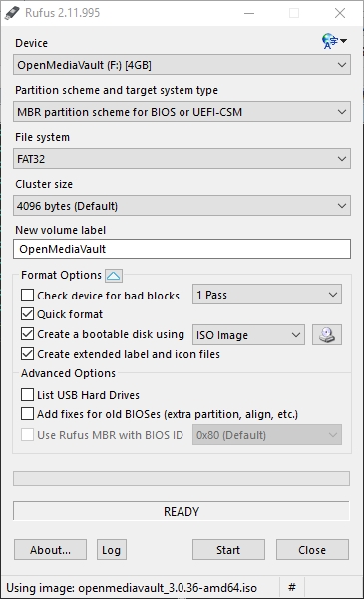This screenshot has height=599, width=364.
Task: Minimize the Rufus window
Action: pyautogui.click(x=249, y=13)
